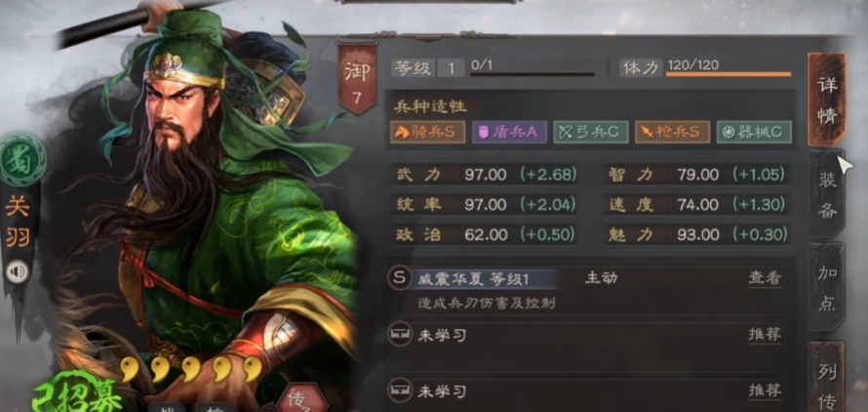
Task: Open the 详情 details tab
Action: [x=827, y=100]
